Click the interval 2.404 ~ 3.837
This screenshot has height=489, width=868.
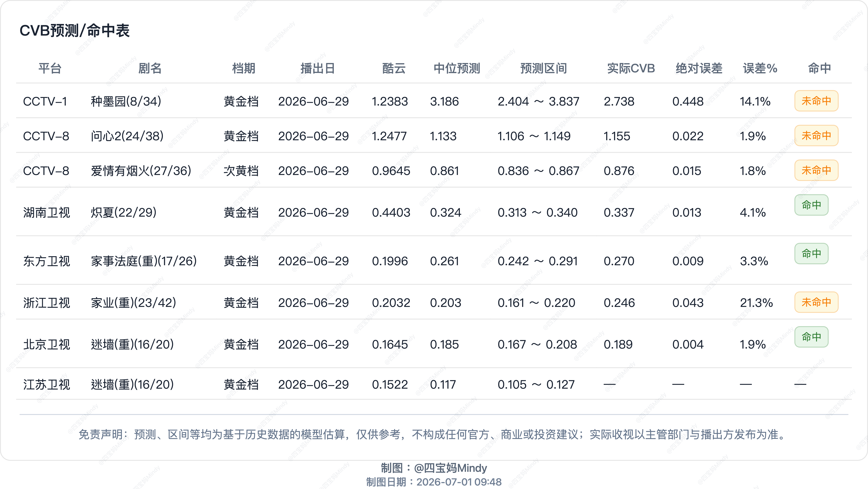point(539,101)
